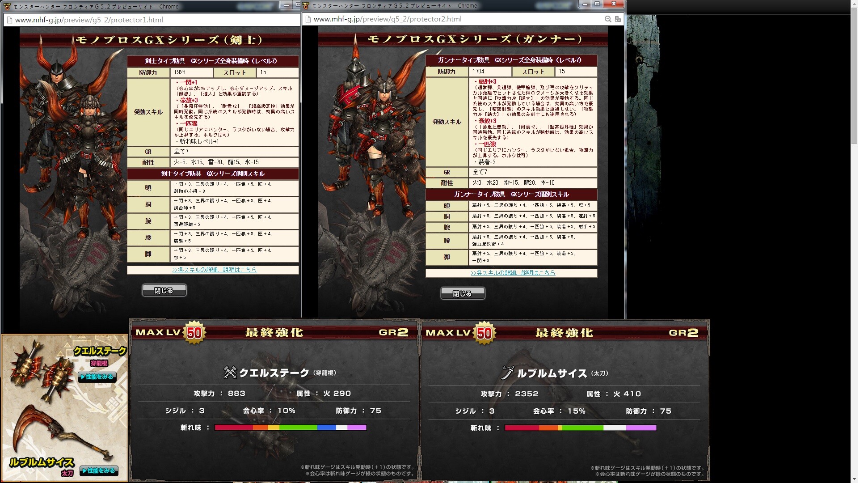Click the 腕 row label in the 剣士 table
The image size is (868, 483).
148,221
